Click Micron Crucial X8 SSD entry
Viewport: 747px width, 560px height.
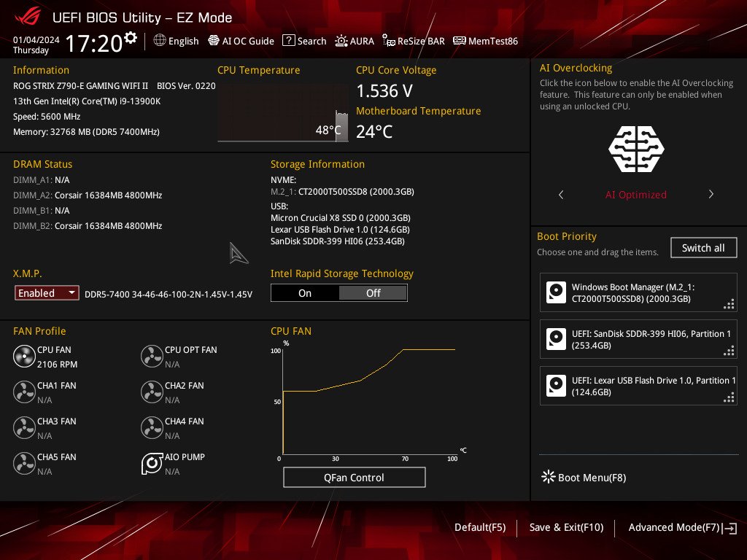(x=341, y=217)
